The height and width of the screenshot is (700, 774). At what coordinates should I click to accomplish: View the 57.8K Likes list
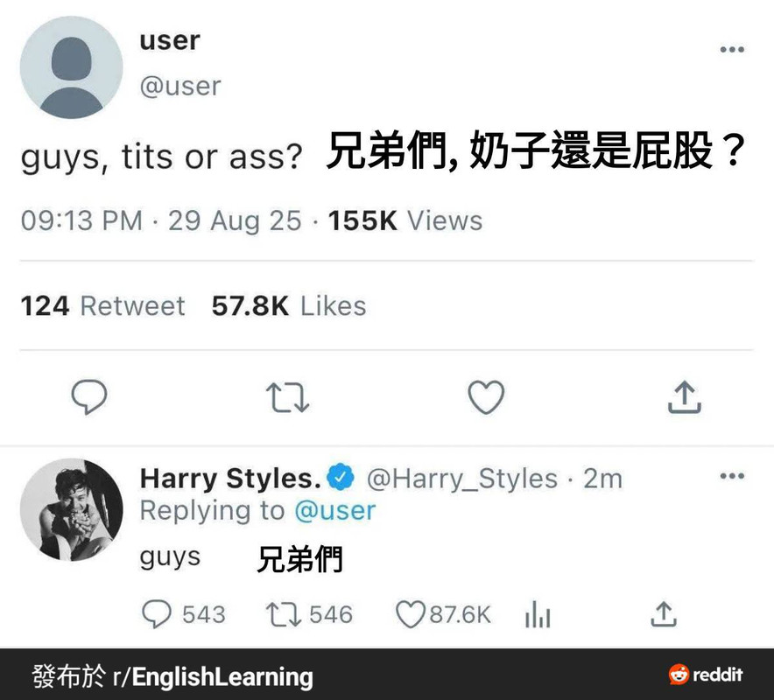coord(289,306)
